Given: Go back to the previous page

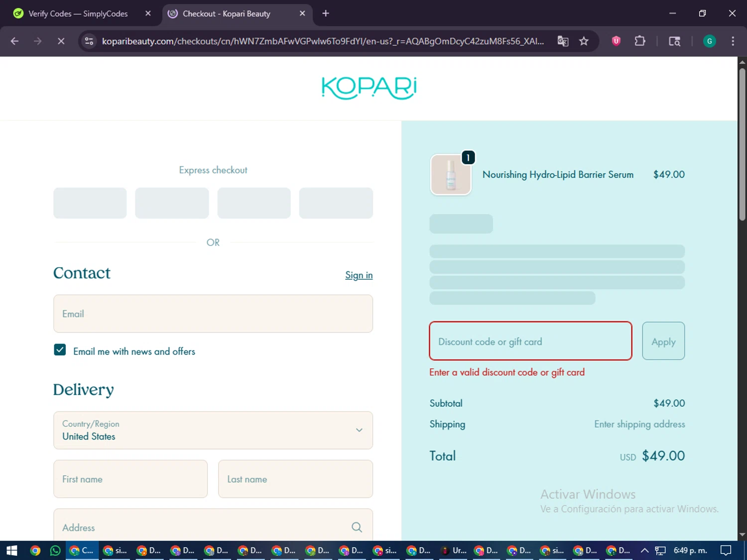Looking at the screenshot, I should 14,41.
